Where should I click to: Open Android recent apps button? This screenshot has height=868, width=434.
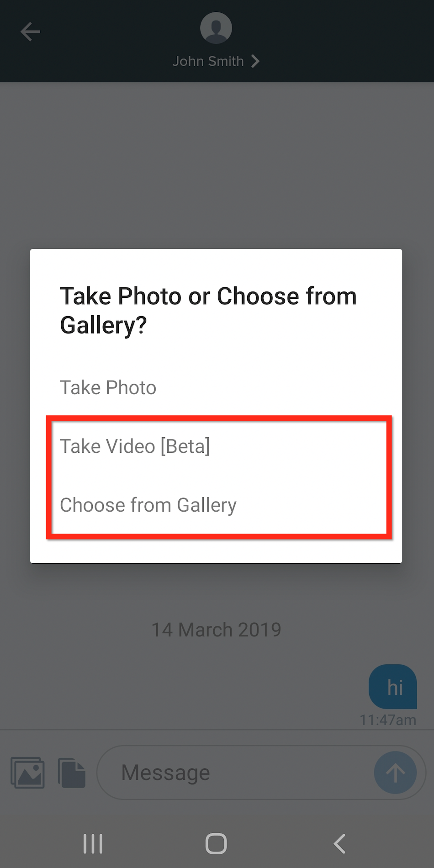[x=93, y=843]
